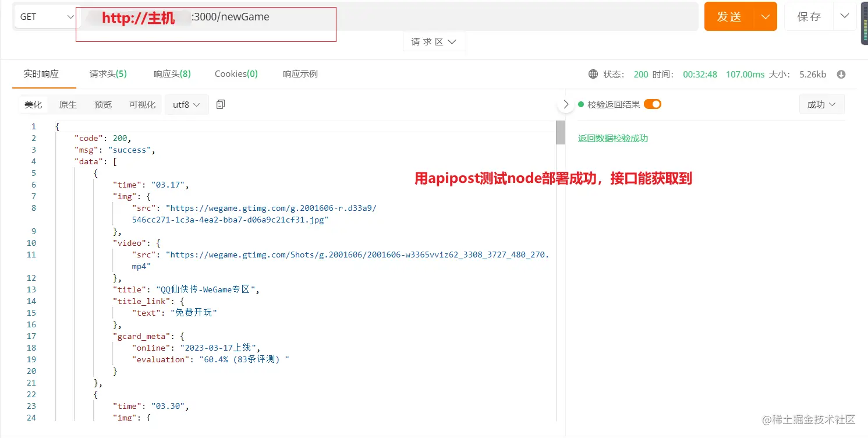Open the Cookies(0) tab
The image size is (868, 438).
(x=236, y=74)
